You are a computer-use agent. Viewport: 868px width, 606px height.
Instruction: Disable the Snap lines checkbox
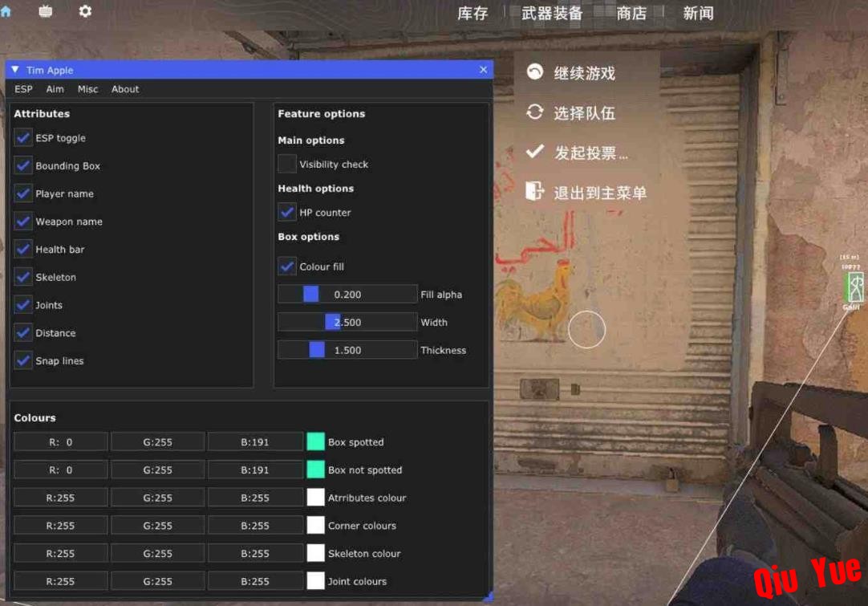[22, 360]
